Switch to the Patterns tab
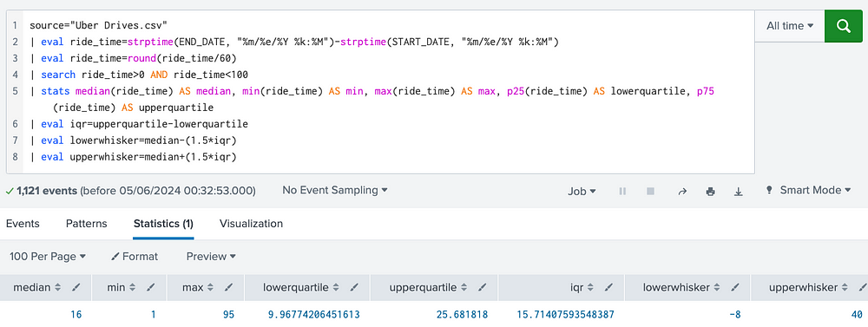868x327 pixels. tap(86, 224)
